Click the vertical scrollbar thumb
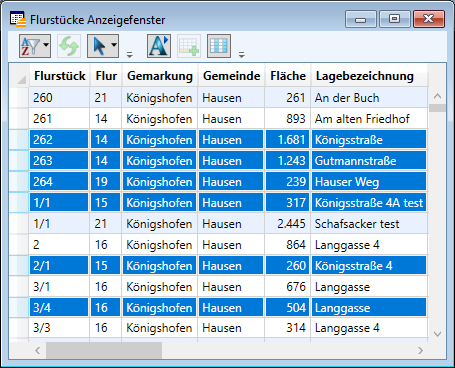 (437, 108)
